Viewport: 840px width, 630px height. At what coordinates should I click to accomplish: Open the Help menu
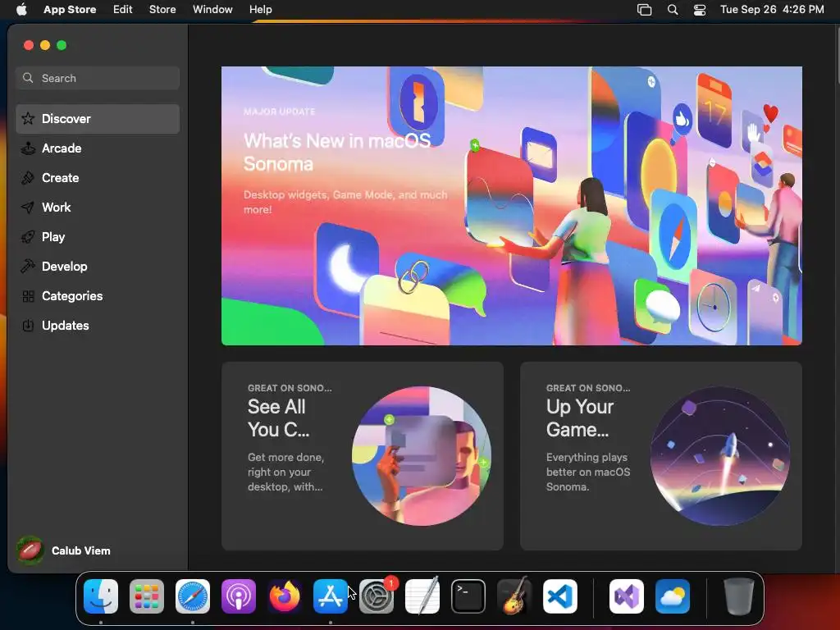(260, 10)
